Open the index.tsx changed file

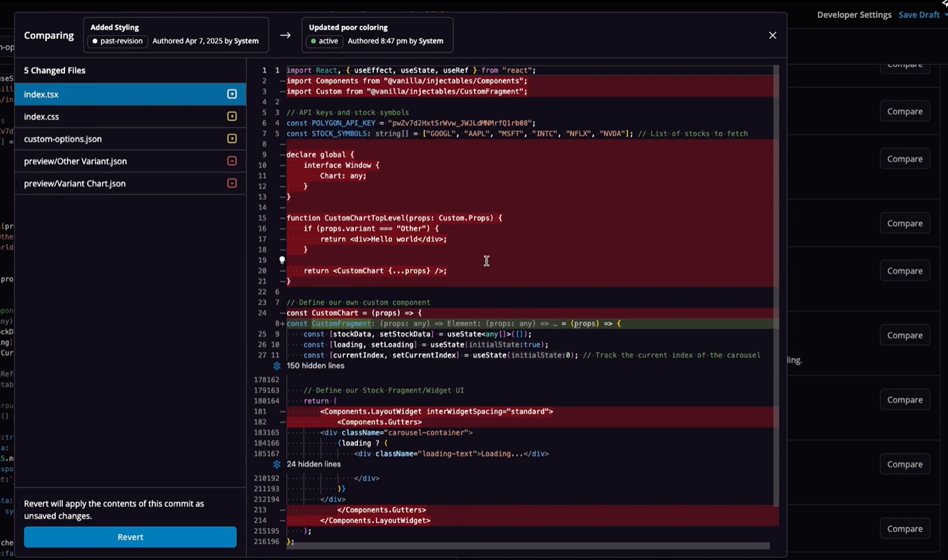(x=130, y=94)
